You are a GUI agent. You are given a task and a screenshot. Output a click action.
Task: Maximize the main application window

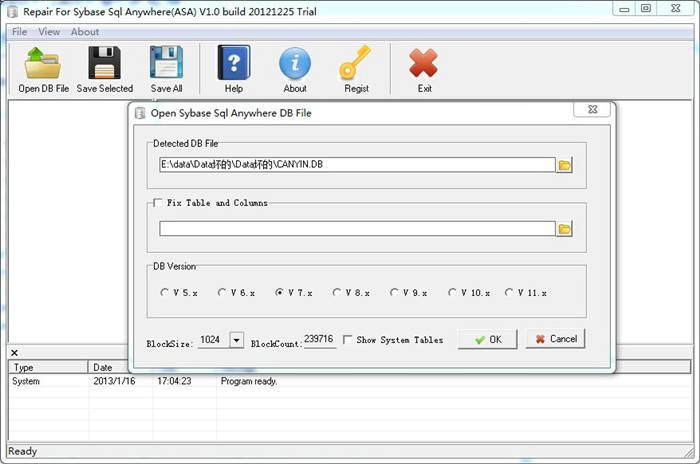646,8
